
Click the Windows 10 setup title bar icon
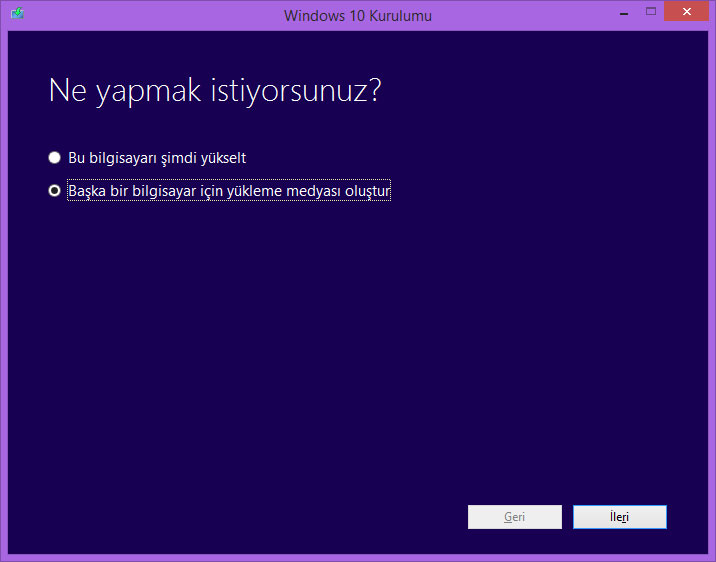pyautogui.click(x=17, y=13)
